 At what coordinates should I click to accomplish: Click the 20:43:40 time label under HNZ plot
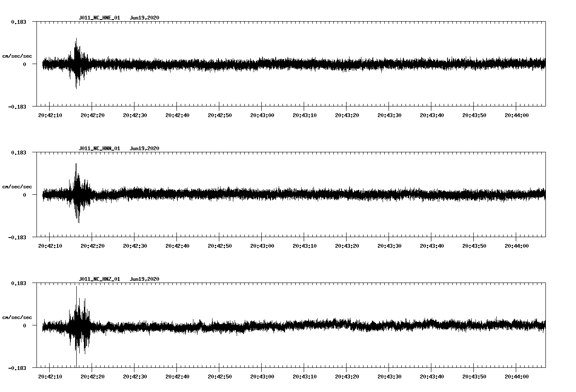[432, 377]
